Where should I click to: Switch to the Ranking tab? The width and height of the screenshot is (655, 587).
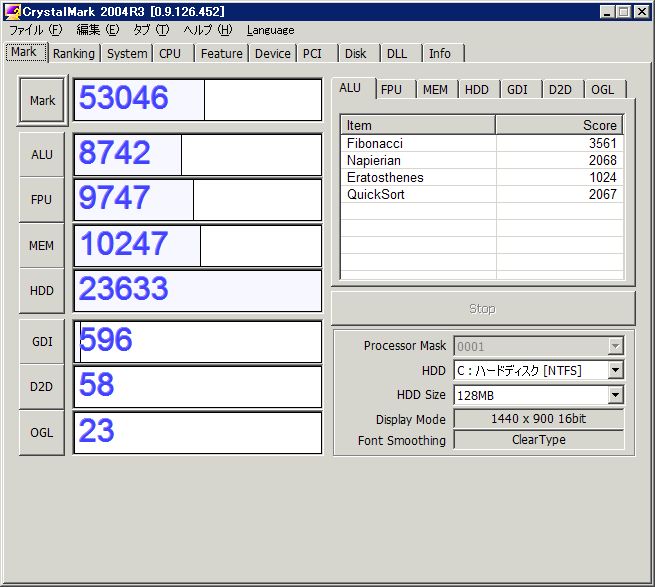[x=74, y=53]
